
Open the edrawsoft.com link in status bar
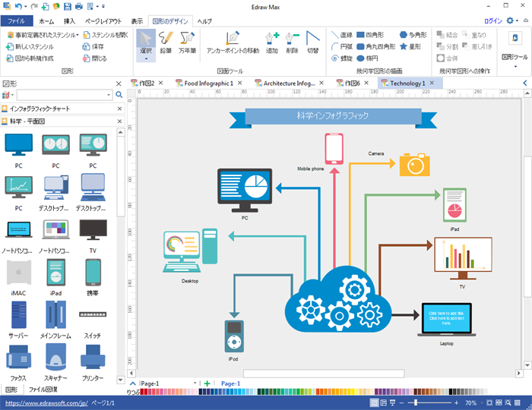coord(45,403)
